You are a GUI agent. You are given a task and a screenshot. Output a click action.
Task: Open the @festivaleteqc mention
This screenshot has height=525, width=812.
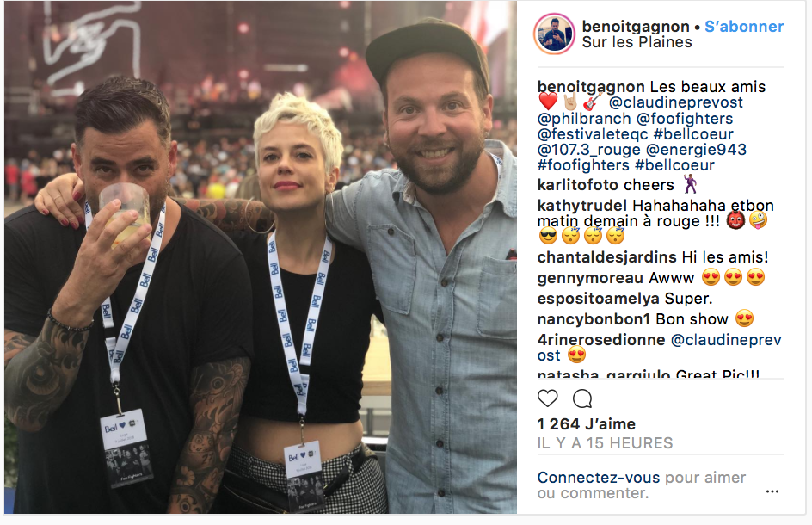pos(593,134)
